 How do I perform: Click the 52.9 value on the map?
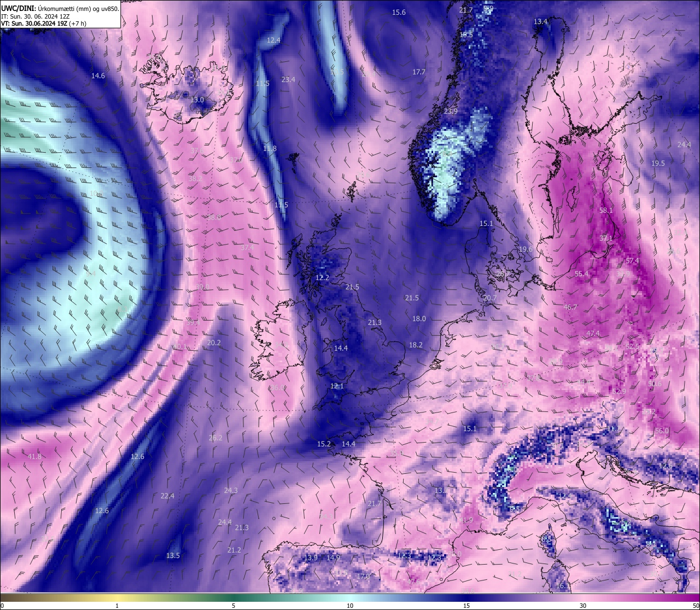click(x=619, y=392)
